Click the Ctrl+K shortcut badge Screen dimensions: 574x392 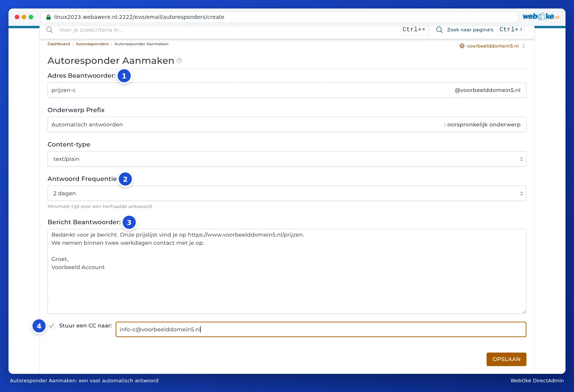(414, 30)
